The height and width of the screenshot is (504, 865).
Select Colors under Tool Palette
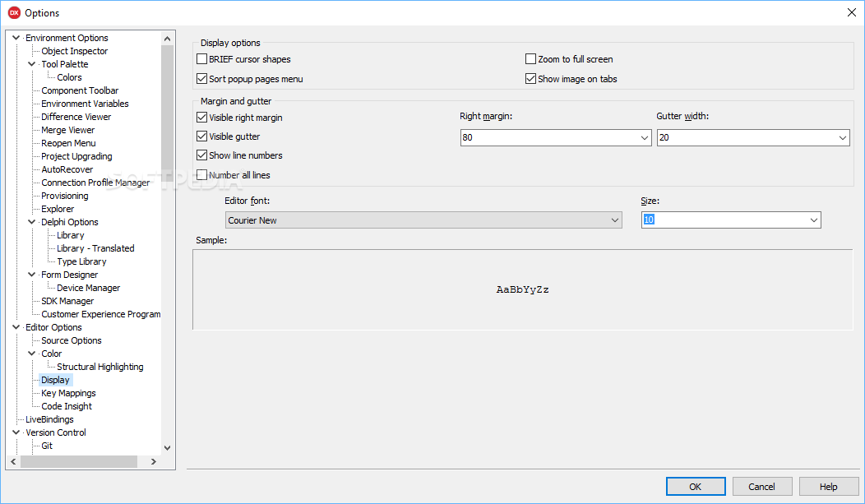pyautogui.click(x=69, y=77)
